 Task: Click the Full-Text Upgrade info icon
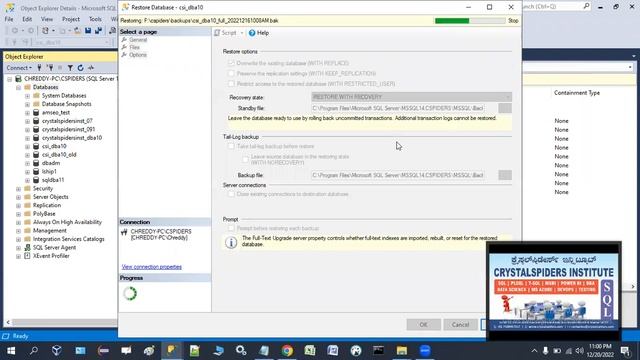(x=231, y=242)
